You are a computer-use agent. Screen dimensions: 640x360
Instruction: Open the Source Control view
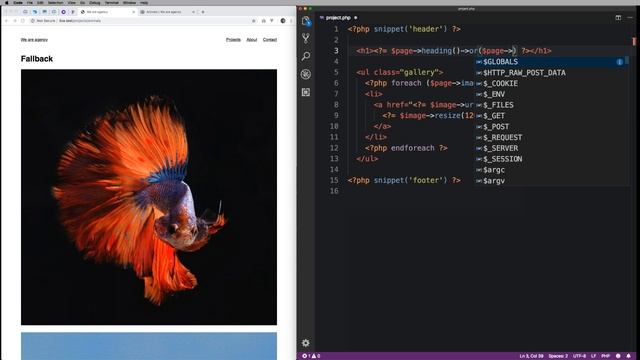[306, 39]
